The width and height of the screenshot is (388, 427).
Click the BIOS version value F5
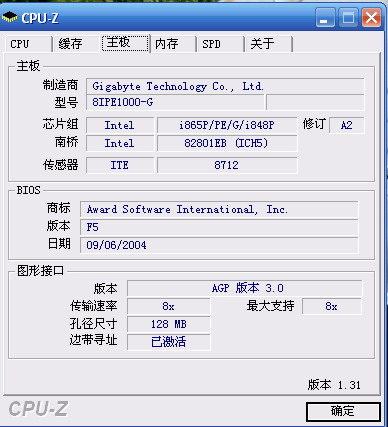pos(219,227)
